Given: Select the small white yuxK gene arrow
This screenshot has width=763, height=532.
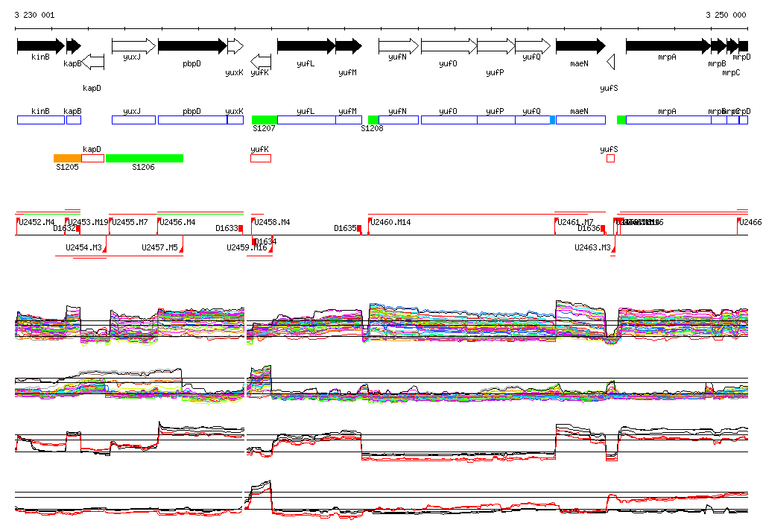Looking at the screenshot, I should [235, 46].
